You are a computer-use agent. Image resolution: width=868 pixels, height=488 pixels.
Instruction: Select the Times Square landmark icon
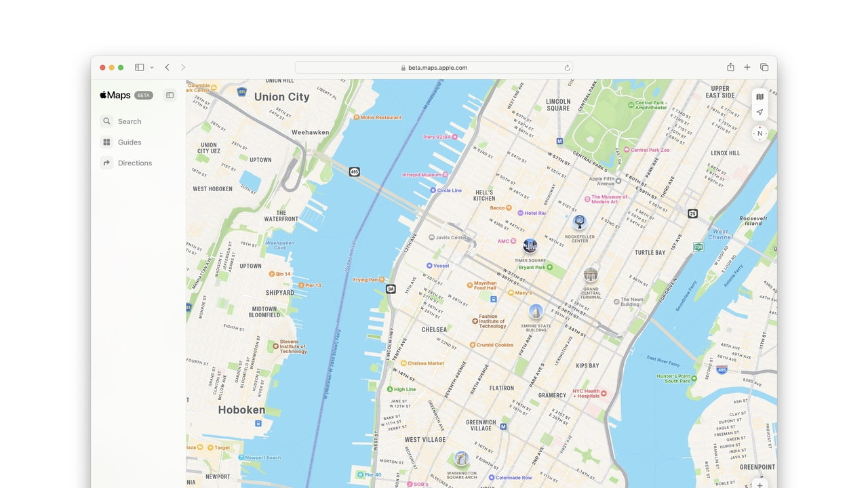pyautogui.click(x=530, y=245)
